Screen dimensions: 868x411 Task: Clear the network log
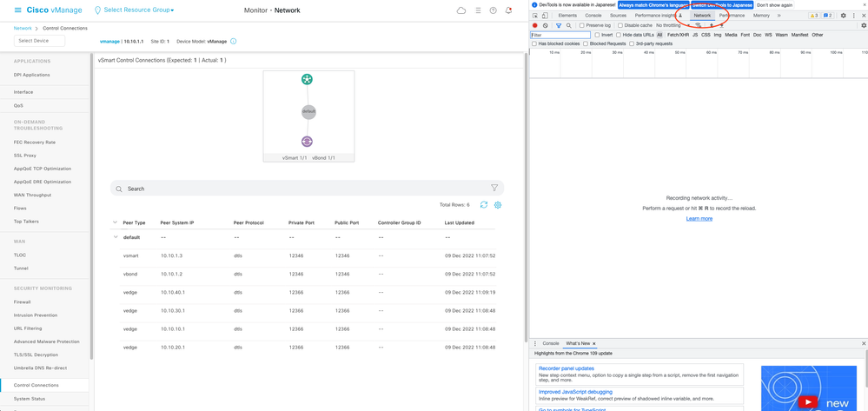coord(546,25)
